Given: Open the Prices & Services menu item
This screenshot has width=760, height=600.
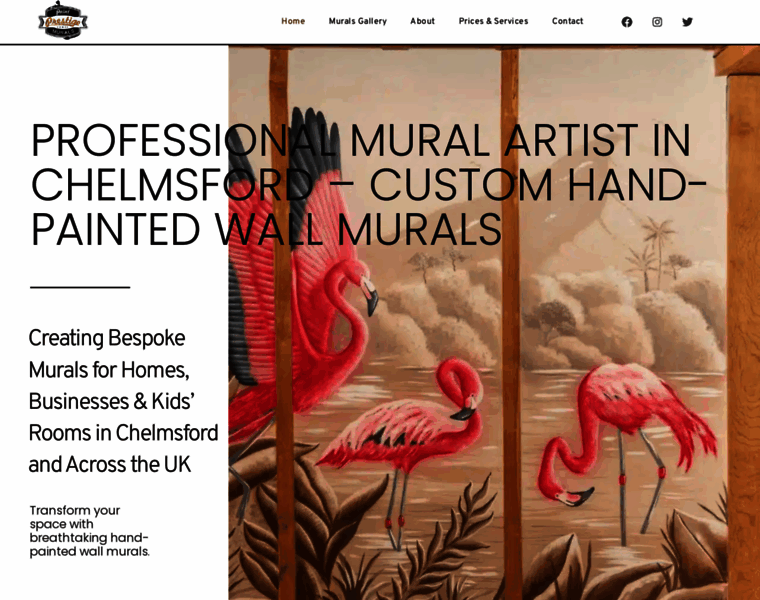Looking at the screenshot, I should pyautogui.click(x=493, y=21).
